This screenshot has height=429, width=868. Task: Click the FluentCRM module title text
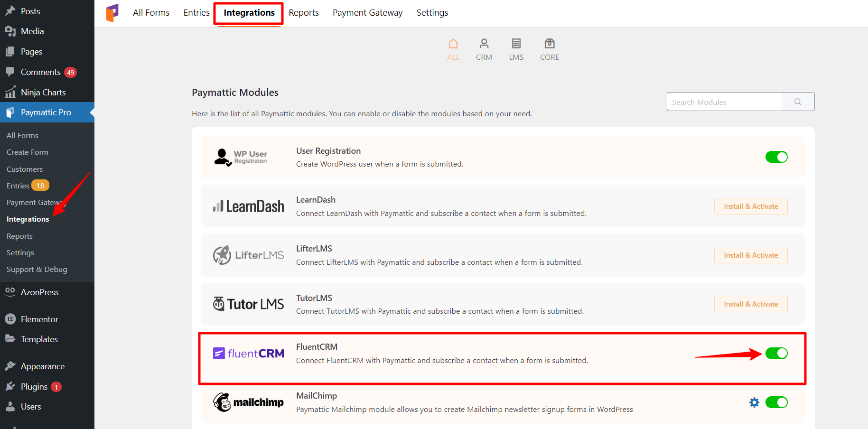(x=317, y=347)
